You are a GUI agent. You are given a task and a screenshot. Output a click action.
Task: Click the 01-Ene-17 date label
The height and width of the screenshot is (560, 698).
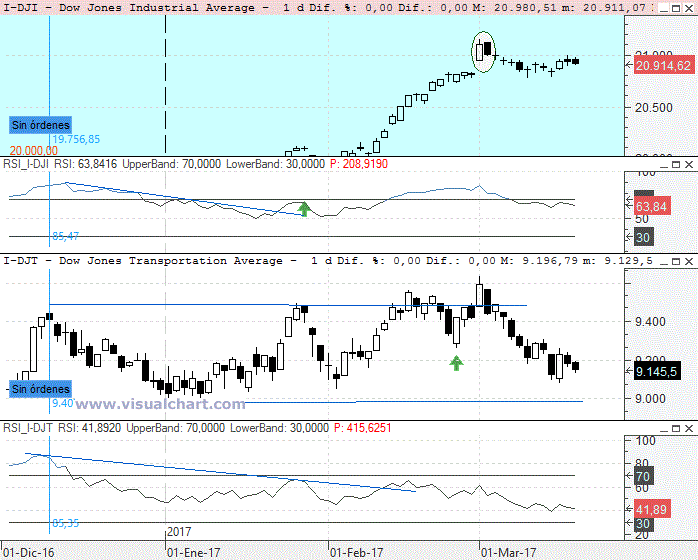pos(193,553)
